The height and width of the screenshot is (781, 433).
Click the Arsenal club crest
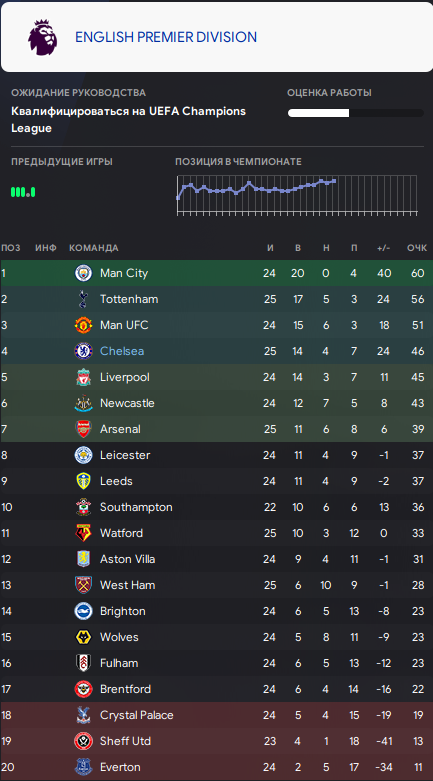(x=83, y=429)
